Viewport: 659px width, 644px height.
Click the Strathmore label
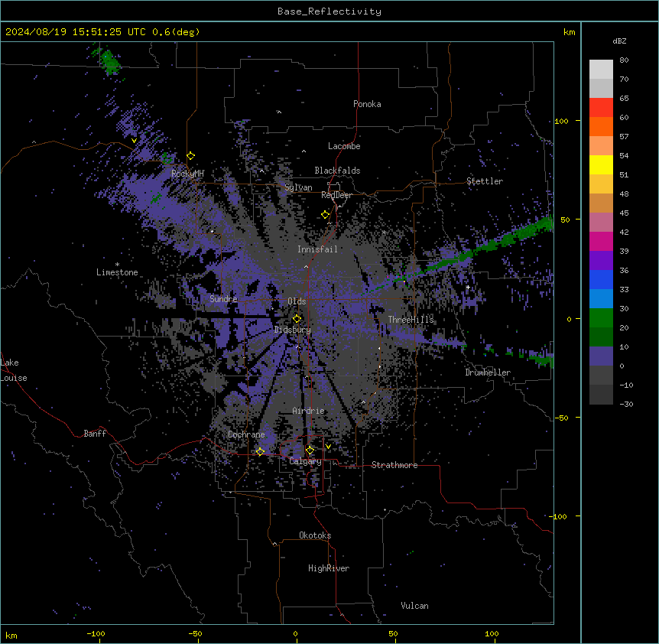(x=394, y=465)
